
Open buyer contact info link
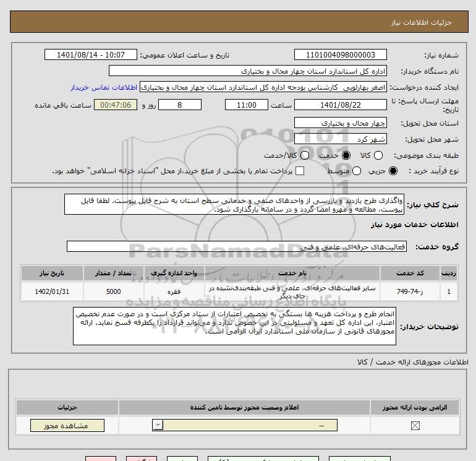pos(104,87)
